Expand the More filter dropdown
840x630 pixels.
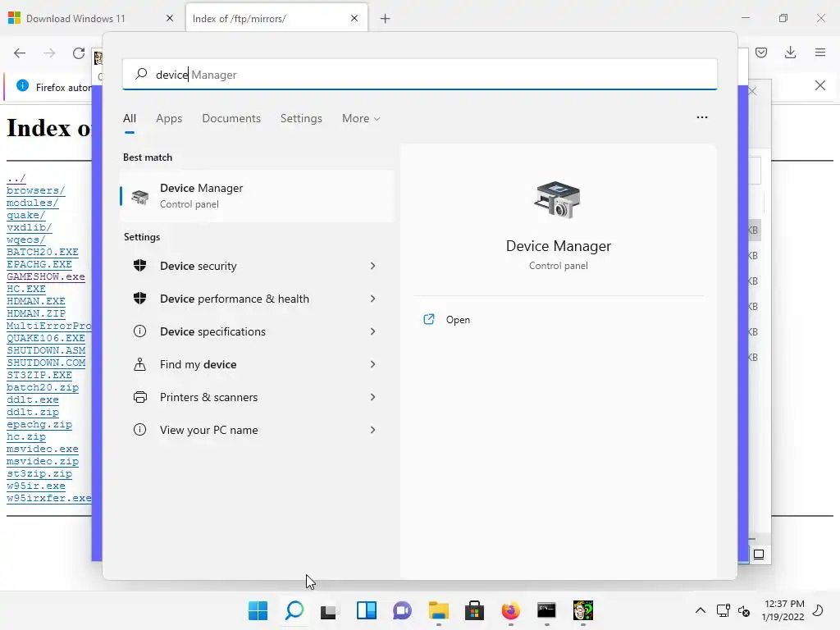(361, 118)
